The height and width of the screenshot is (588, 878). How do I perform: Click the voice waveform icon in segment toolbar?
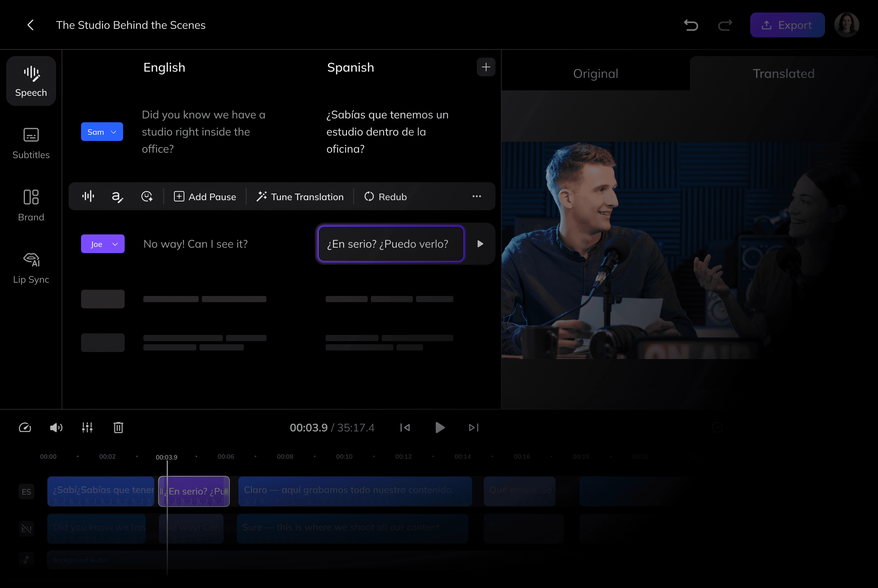(88, 197)
